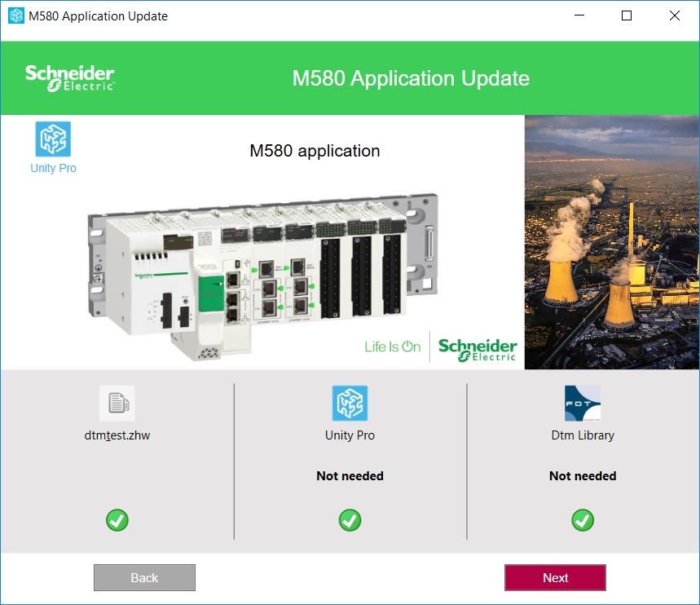This screenshot has height=605, width=700.
Task: Minimize the M580 Application Update window
Action: click(x=579, y=15)
